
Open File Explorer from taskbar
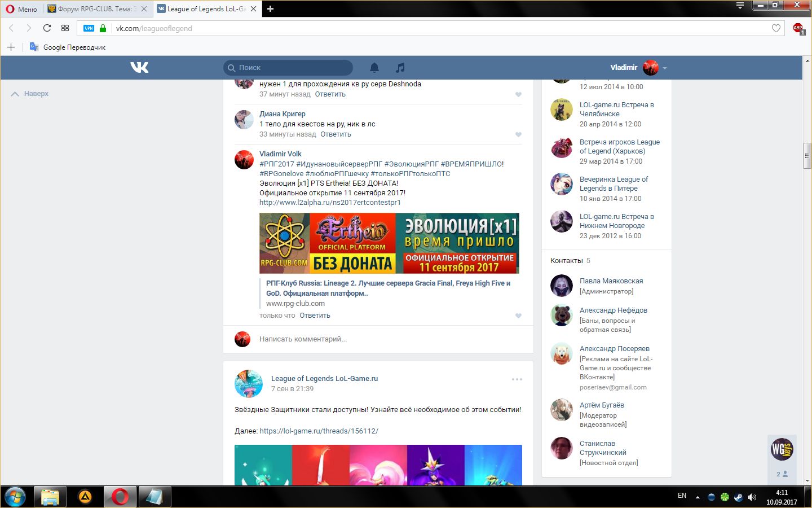[50, 497]
